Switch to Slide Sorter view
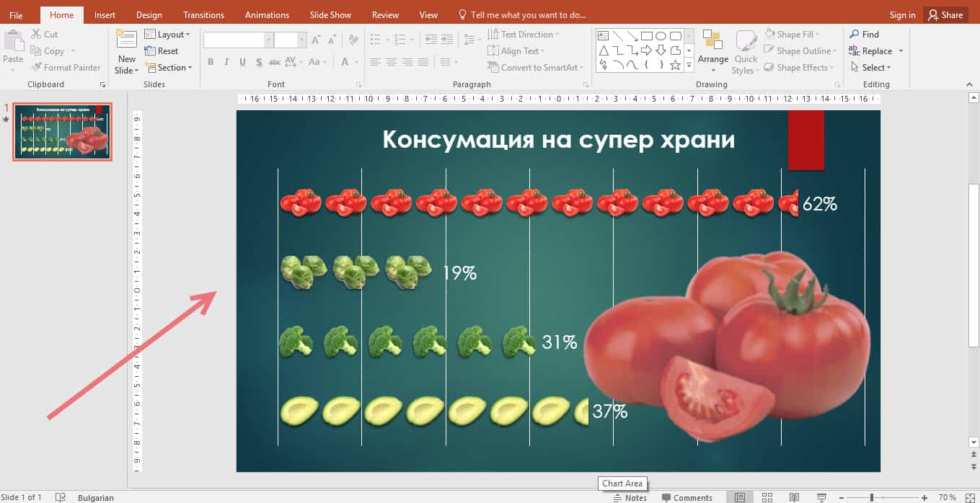980x503 pixels. point(767,497)
